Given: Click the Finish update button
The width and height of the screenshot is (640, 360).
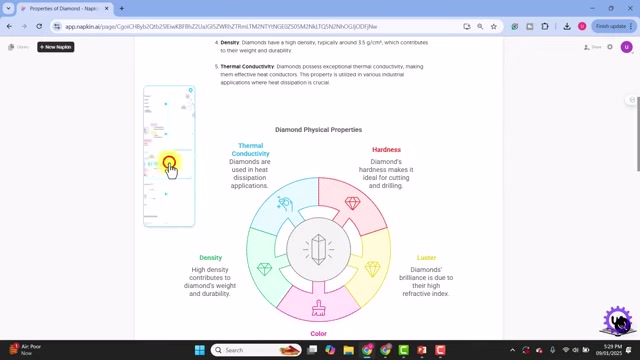Looking at the screenshot, I should (x=613, y=27).
